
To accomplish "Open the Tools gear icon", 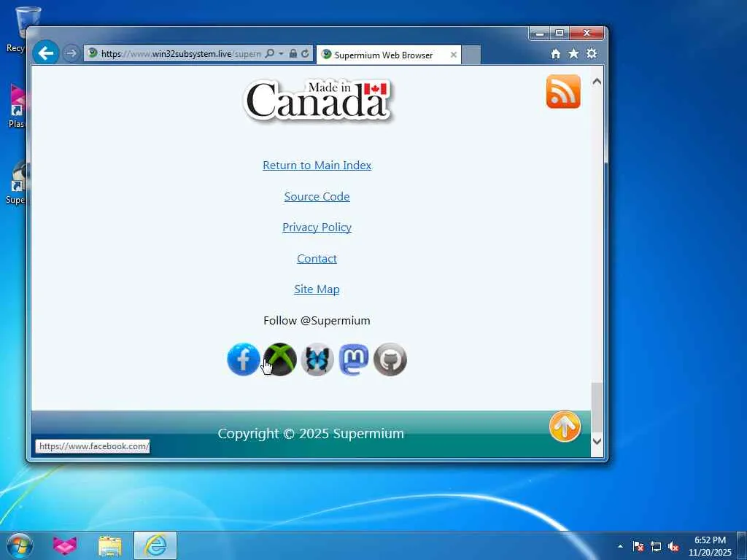I will 591,53.
